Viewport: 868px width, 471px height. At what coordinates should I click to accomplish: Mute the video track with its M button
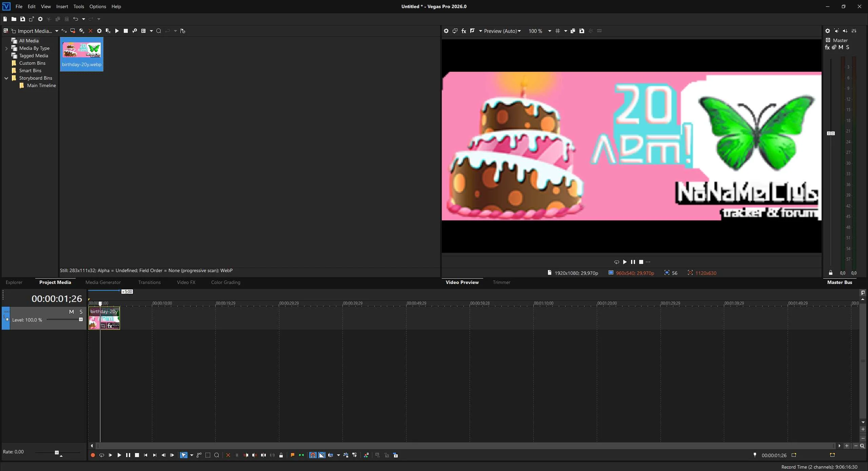pyautogui.click(x=72, y=312)
